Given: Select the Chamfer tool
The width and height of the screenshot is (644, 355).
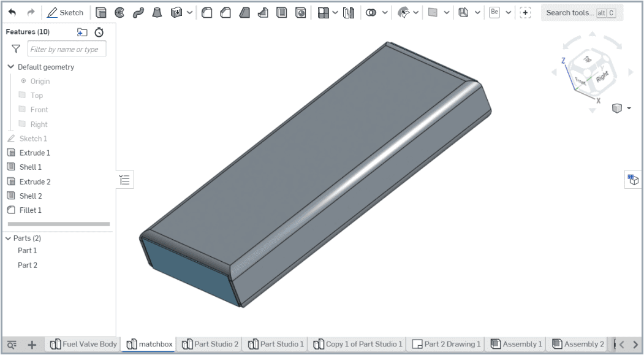Looking at the screenshot, I should click(225, 12).
